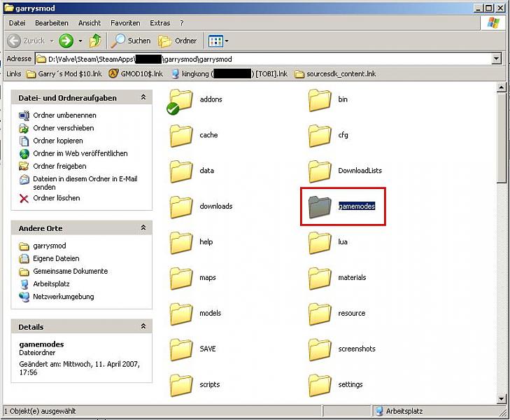Click the Up one folder icon
This screenshot has height=420, width=510.
click(95, 41)
